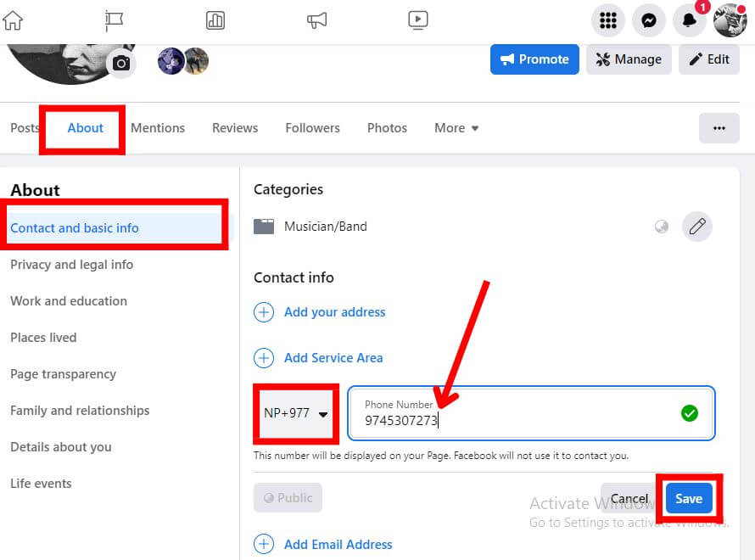Switch to the Reviews tab
This screenshot has width=755, height=560.
(234, 127)
